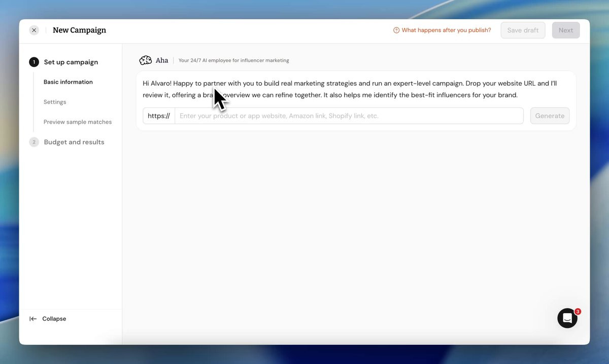Click the New Campaign title text
This screenshot has height=364, width=609.
tap(79, 30)
